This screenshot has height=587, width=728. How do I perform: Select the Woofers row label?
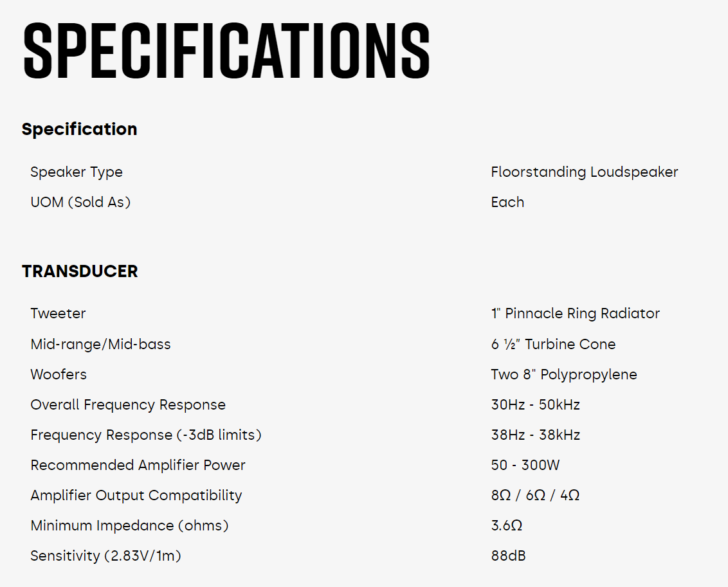[x=59, y=375]
